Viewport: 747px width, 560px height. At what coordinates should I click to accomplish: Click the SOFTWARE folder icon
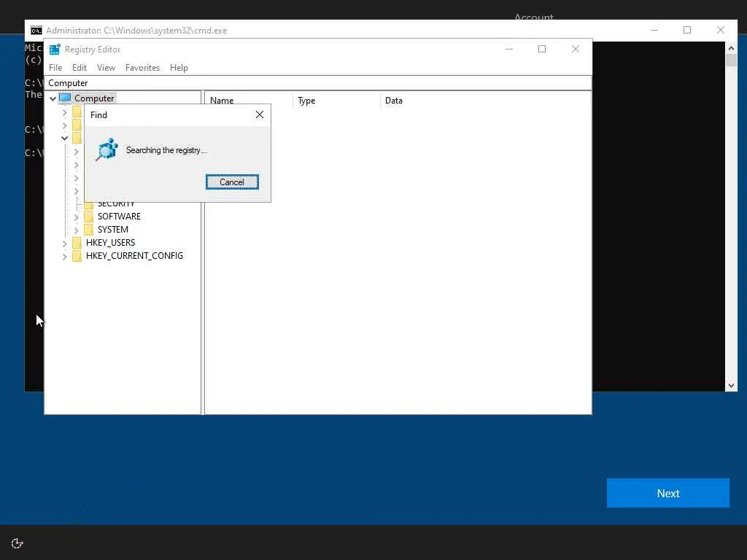point(88,216)
